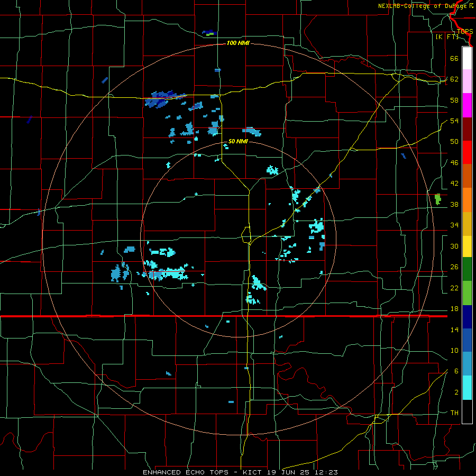The width and height of the screenshot is (476, 476).
Task: Click the "62" legend value
Action: tap(454, 79)
